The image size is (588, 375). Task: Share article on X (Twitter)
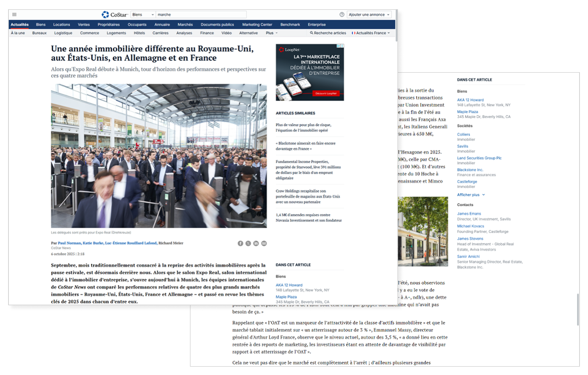(248, 244)
